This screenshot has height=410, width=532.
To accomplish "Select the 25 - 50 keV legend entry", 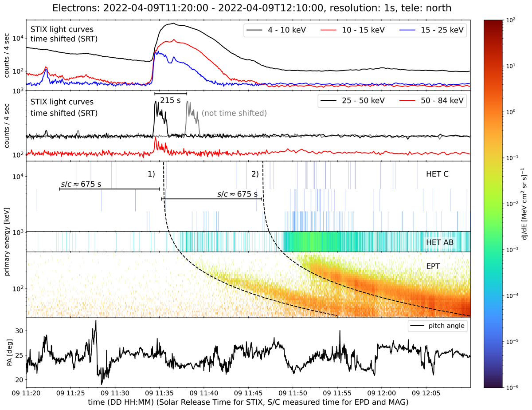I will 356,101.
